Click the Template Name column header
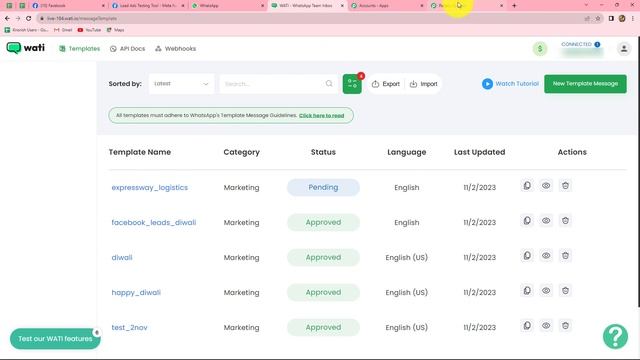The image size is (640, 360). pos(140,152)
